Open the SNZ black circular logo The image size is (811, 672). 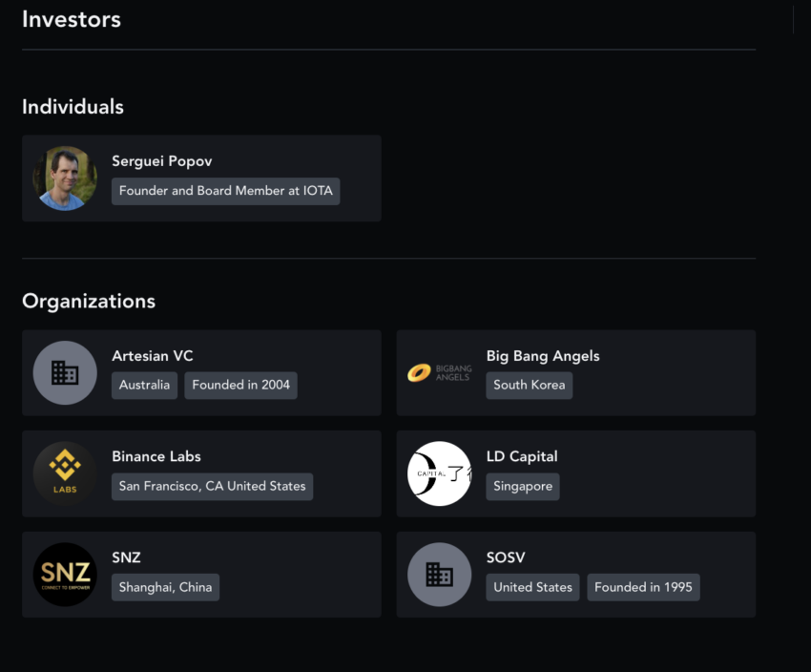tap(65, 575)
